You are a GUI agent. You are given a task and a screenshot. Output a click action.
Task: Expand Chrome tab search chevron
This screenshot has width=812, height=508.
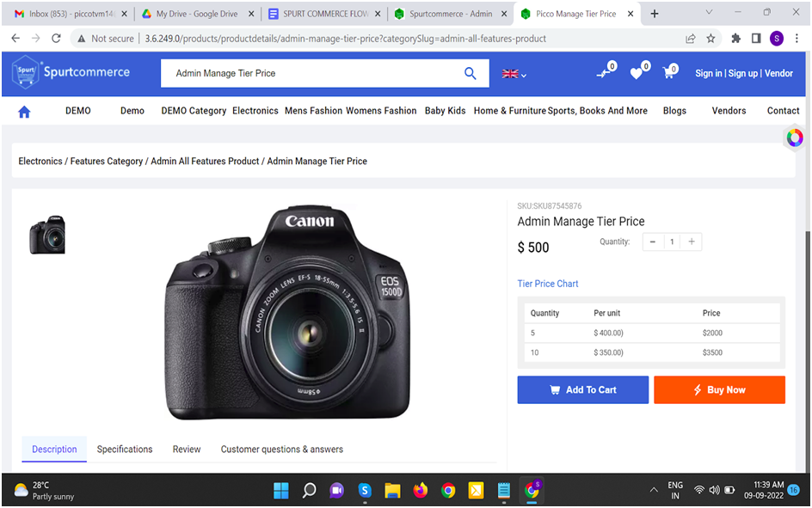tap(709, 12)
